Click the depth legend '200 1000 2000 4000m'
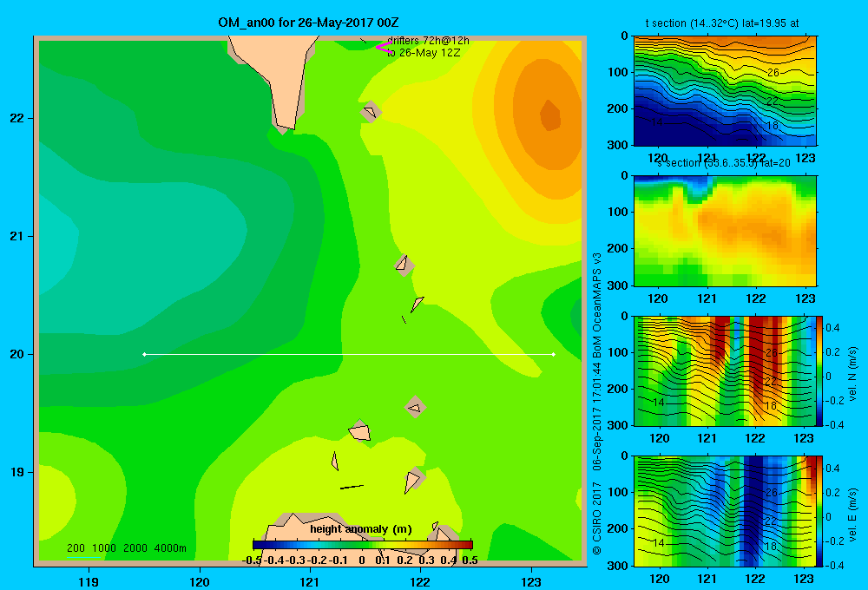Viewport: 868px width, 590px height. (x=127, y=548)
